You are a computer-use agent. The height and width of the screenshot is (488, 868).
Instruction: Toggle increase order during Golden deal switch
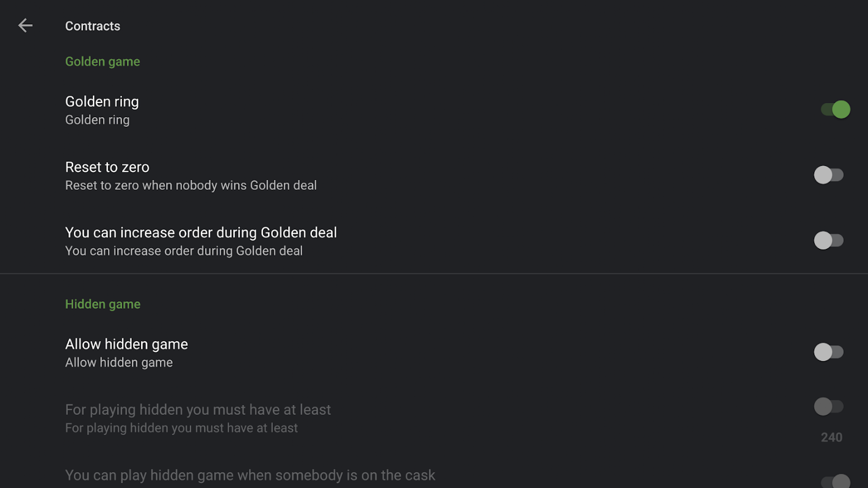point(828,240)
